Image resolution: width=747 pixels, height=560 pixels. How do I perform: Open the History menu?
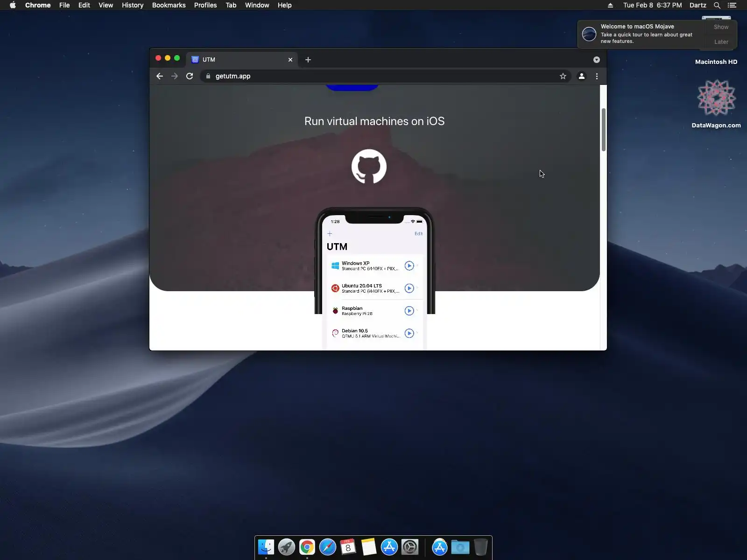coord(133,5)
